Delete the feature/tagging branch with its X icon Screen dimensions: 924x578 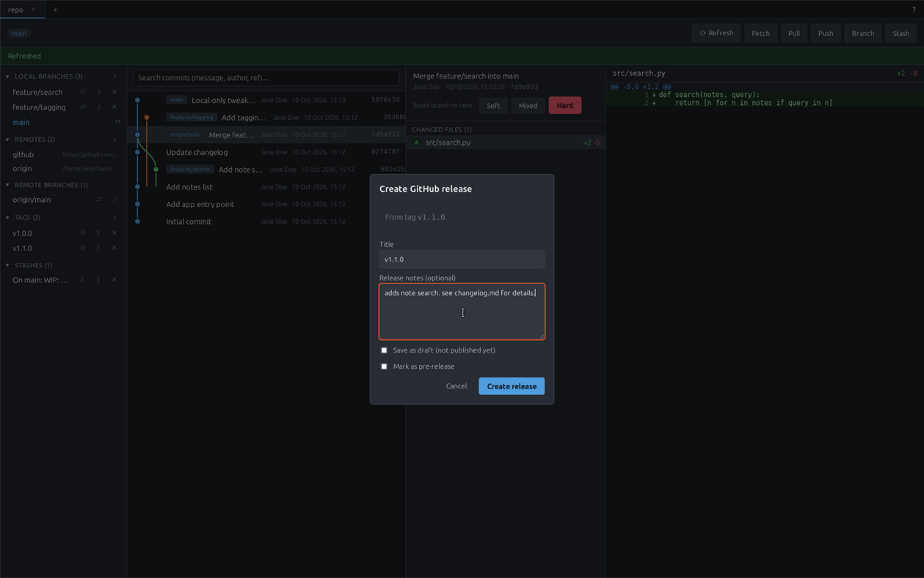coord(114,107)
